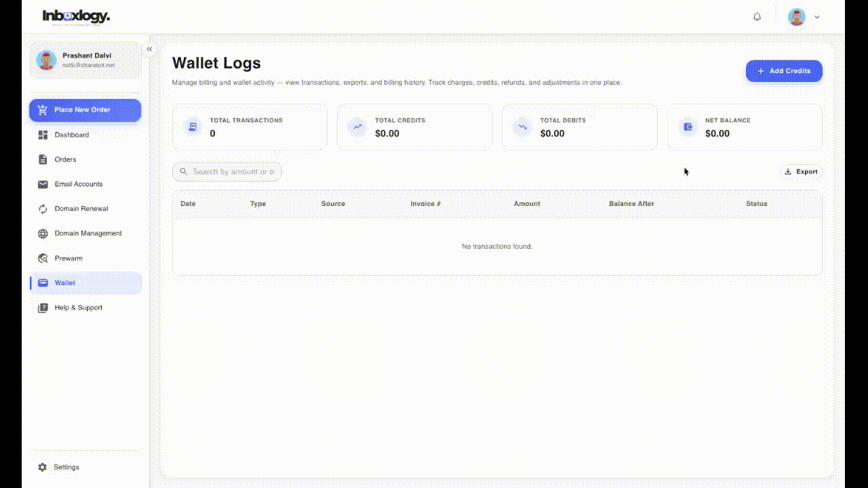The height and width of the screenshot is (488, 868).
Task: Click the Domain Renewal refresh icon
Action: pyautogui.click(x=43, y=209)
